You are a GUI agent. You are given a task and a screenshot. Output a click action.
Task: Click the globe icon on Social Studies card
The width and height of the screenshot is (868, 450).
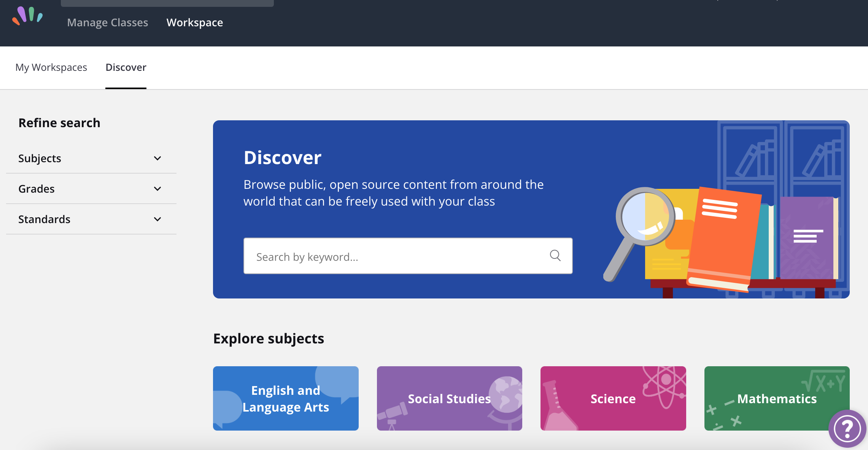pyautogui.click(x=505, y=401)
